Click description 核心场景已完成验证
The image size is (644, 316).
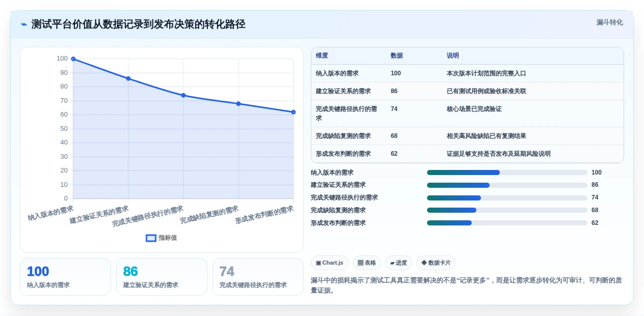point(474,109)
